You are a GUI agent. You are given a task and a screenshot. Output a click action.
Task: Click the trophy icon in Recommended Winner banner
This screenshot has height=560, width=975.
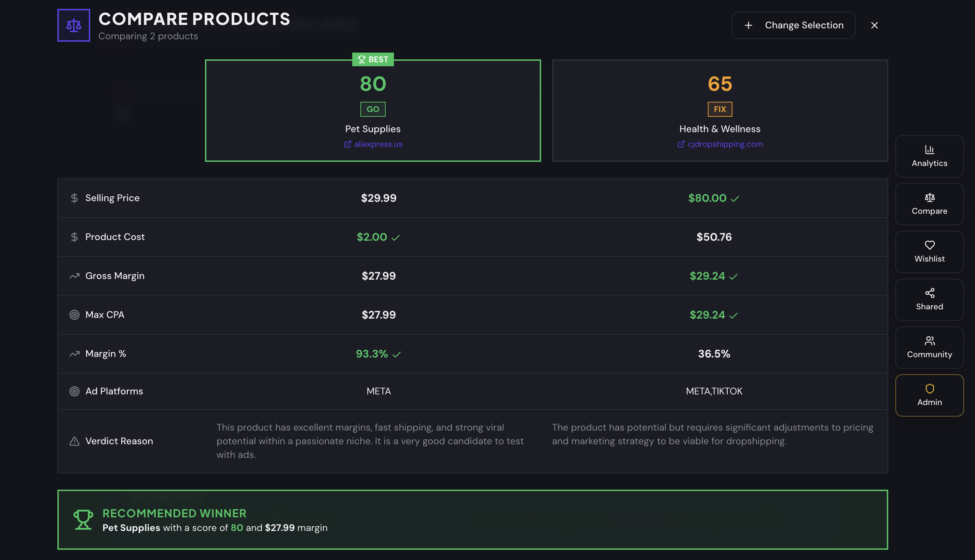[x=83, y=519]
